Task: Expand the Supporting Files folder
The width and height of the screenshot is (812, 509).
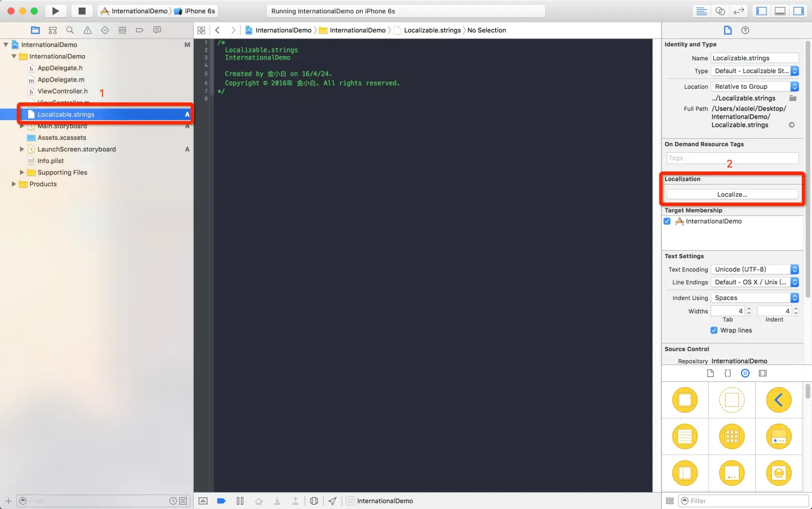Action: [22, 172]
